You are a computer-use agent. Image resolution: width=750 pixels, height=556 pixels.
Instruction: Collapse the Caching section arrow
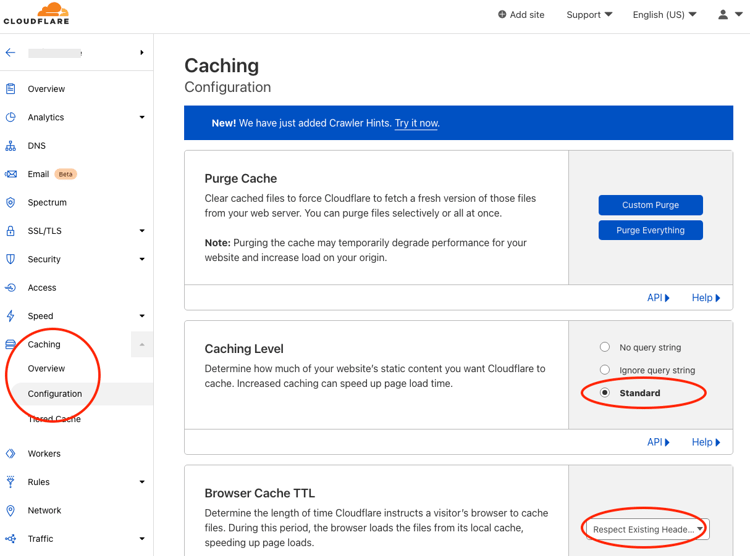click(x=142, y=345)
